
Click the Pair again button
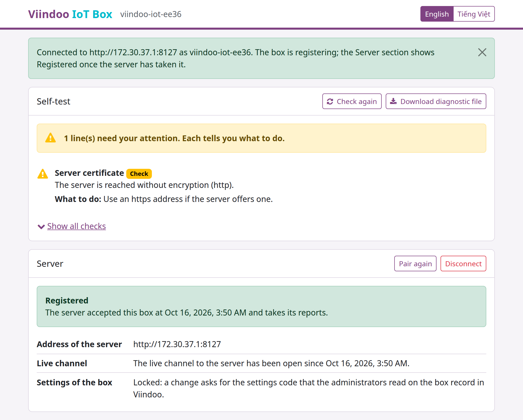click(x=415, y=264)
